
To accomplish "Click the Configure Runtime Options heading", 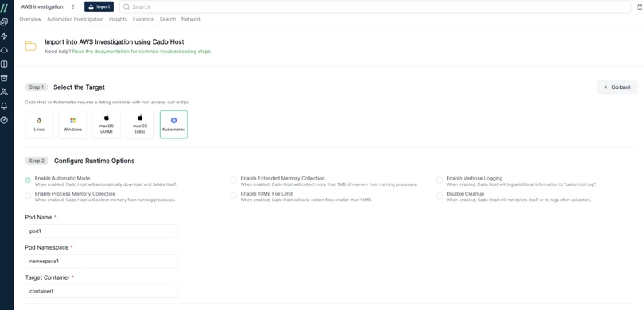I will (x=95, y=161).
